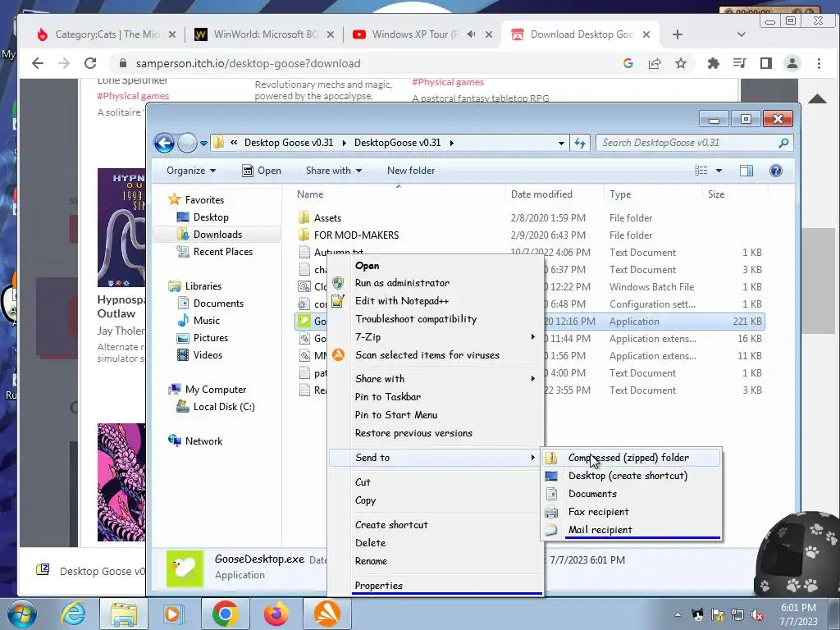Click the search magnifier in Explorer
The image size is (840, 630).
783,143
